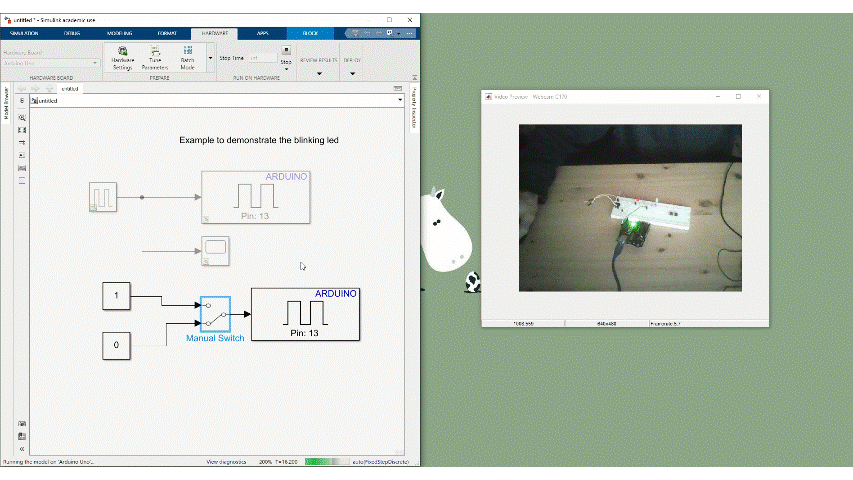Image resolution: width=853 pixels, height=480 pixels.
Task: Click the Area rectangle palette icon
Action: [22, 180]
